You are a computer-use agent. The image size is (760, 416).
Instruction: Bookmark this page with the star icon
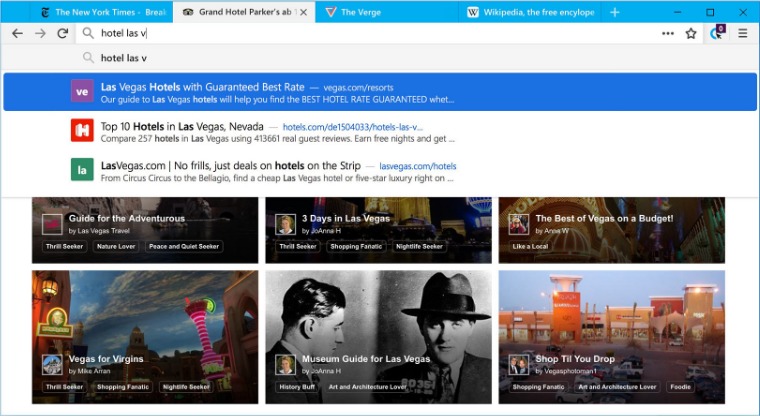click(691, 33)
